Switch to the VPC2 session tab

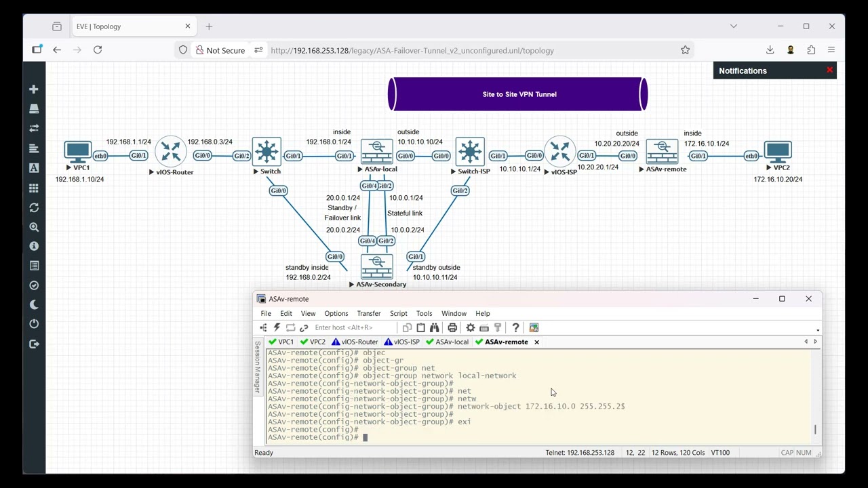pos(313,342)
